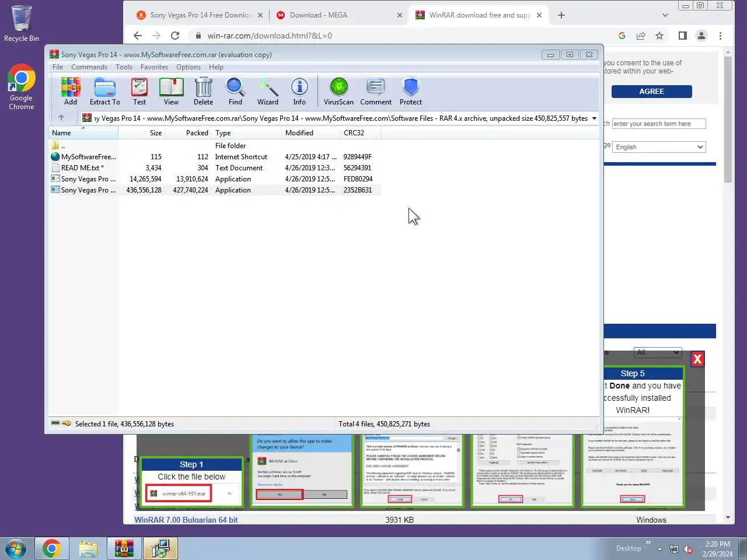The width and height of the screenshot is (747, 560).
Task: Open the English language dropdown
Action: pyautogui.click(x=659, y=147)
